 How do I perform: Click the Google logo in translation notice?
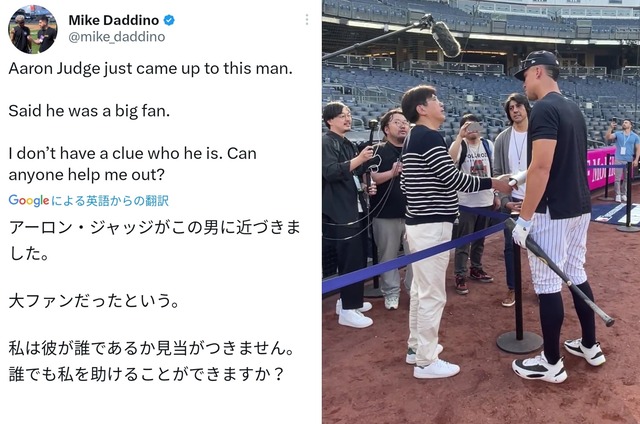point(29,200)
